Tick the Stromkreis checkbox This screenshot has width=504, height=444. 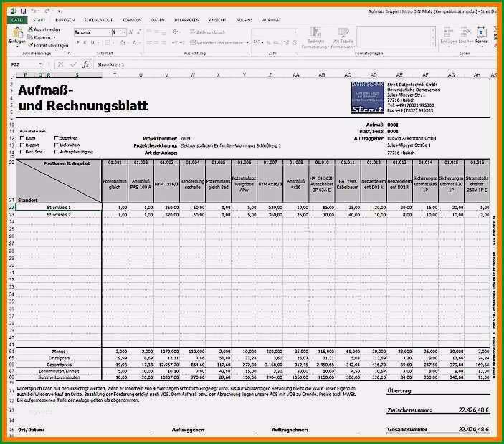[56, 138]
